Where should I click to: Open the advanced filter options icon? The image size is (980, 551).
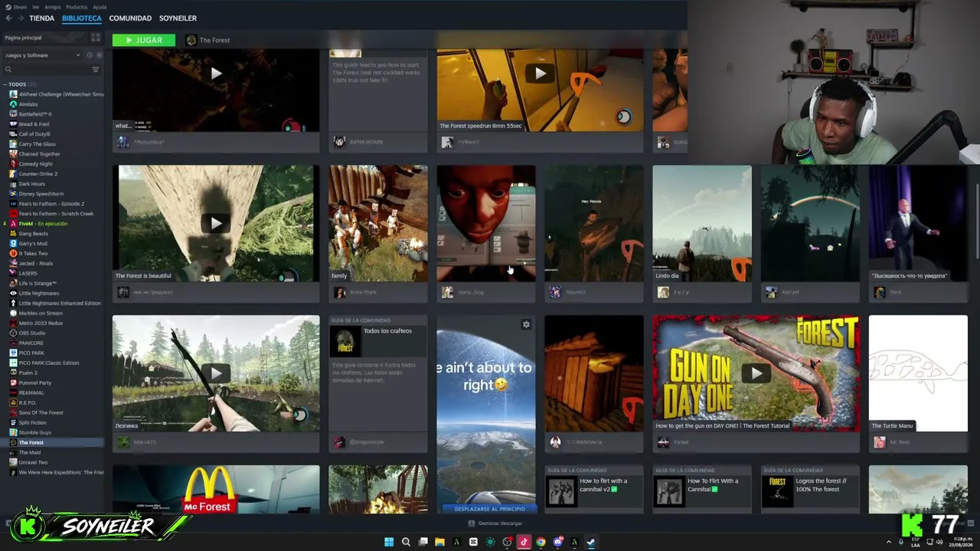pos(96,70)
